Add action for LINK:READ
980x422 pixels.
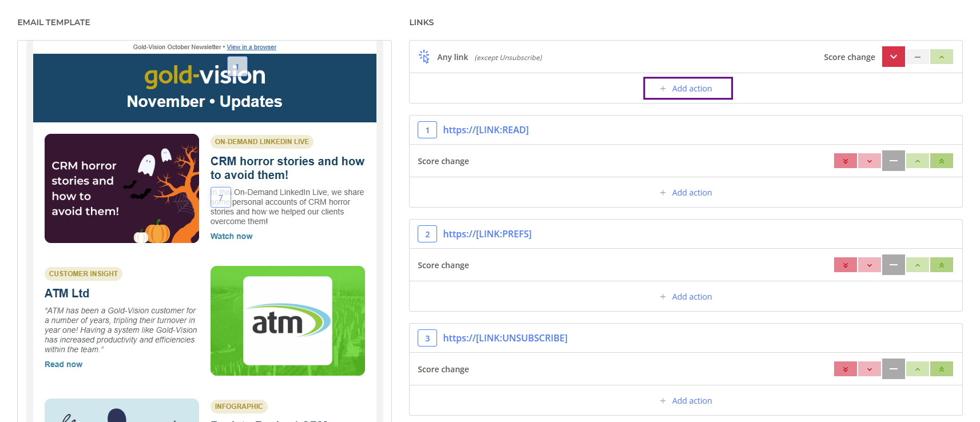[685, 192]
